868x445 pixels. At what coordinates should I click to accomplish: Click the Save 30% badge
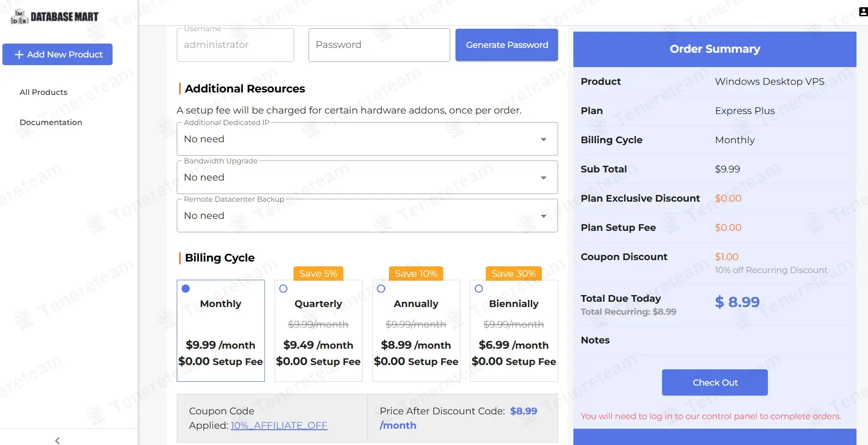pos(514,274)
